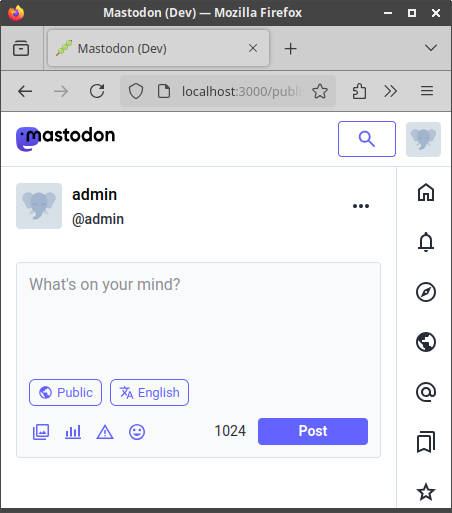Viewport: 452px width, 513px height.
Task: Open Private mentions via the @ icon
Action: (426, 392)
